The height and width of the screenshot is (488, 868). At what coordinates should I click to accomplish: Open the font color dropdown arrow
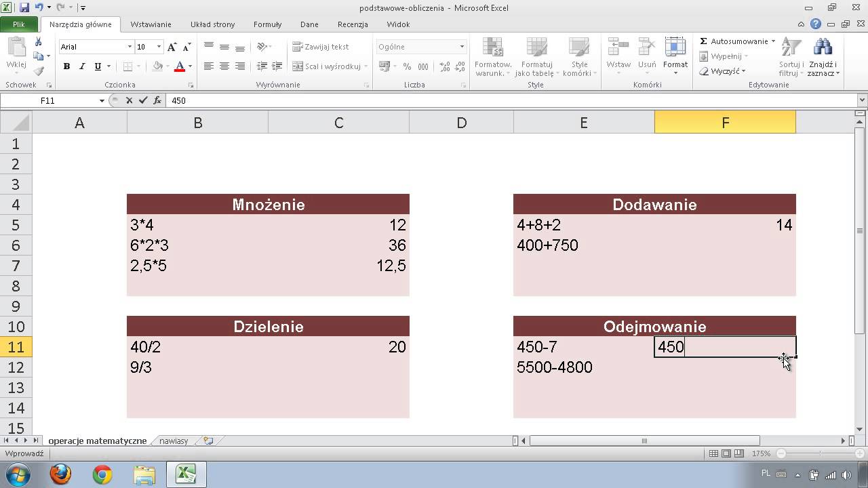pos(190,66)
